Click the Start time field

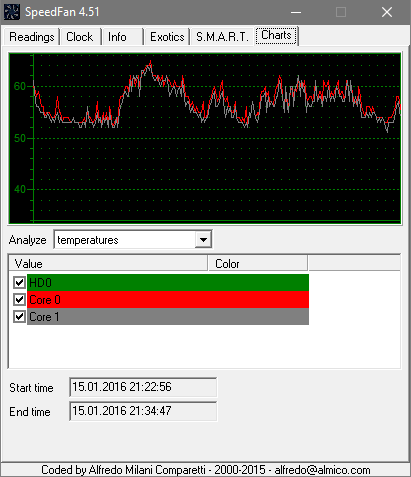pyautogui.click(x=143, y=387)
